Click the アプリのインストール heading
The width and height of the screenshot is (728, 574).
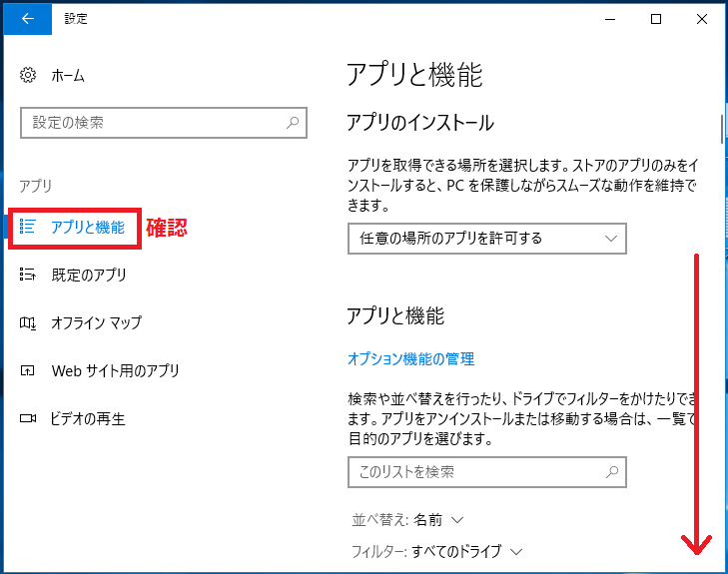(420, 123)
